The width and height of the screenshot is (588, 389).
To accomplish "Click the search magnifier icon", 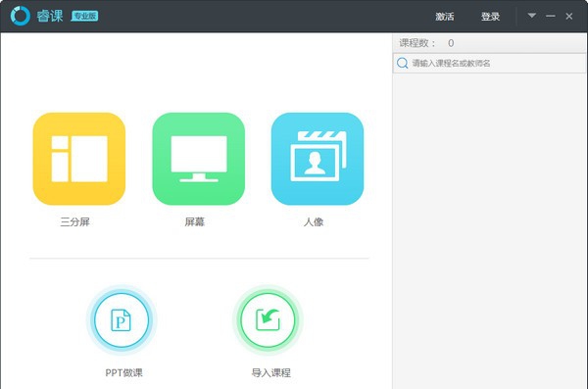I will click(x=403, y=63).
